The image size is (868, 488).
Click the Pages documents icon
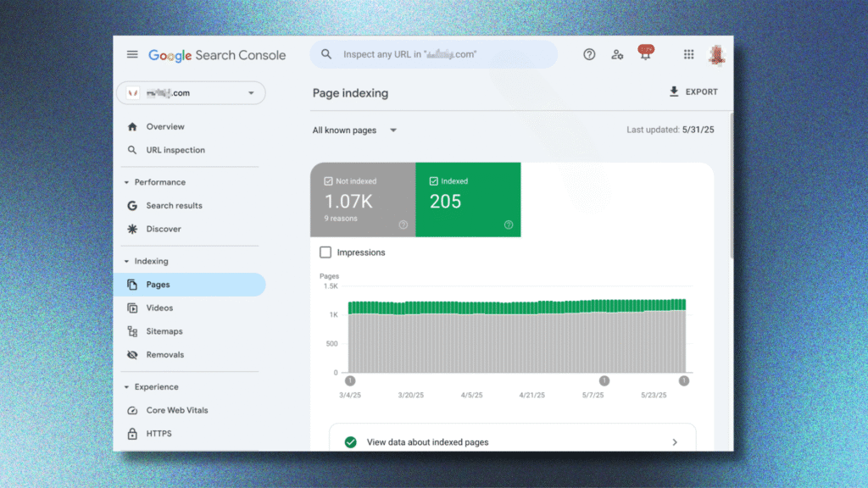132,285
